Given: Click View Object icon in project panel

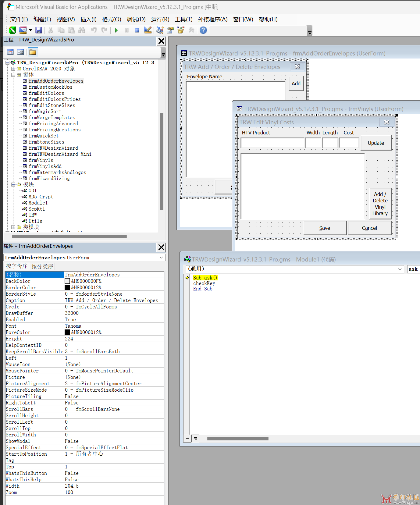Looking at the screenshot, I should coord(20,52).
